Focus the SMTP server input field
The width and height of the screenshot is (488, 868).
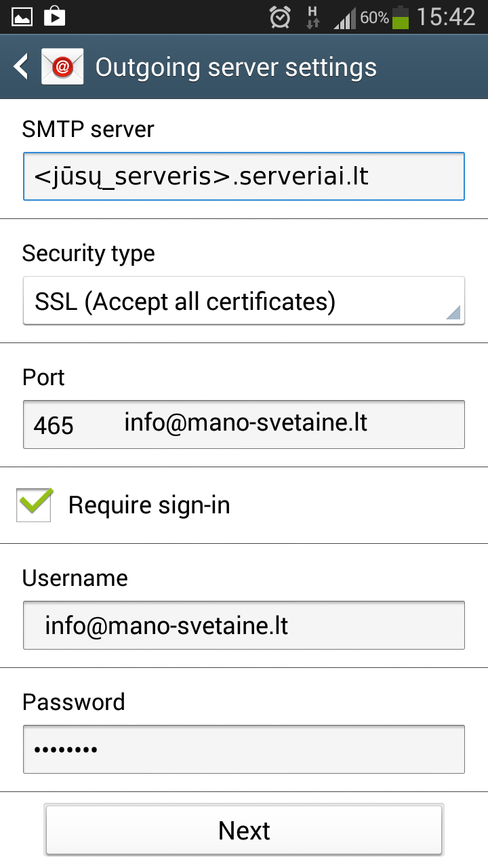coord(243,177)
